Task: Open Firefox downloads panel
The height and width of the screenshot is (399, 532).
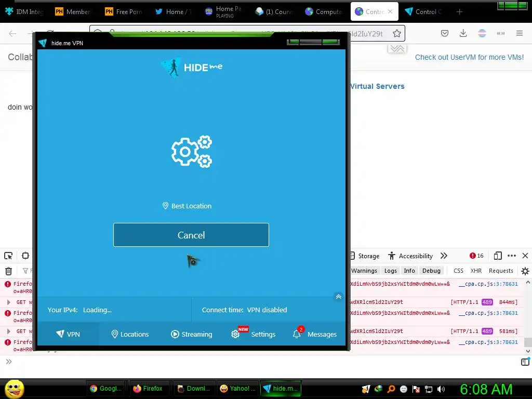Action: point(463,33)
